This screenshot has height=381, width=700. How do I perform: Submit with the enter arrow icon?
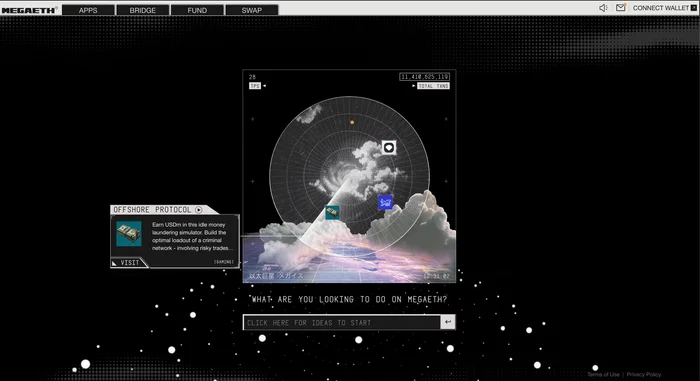tap(448, 322)
